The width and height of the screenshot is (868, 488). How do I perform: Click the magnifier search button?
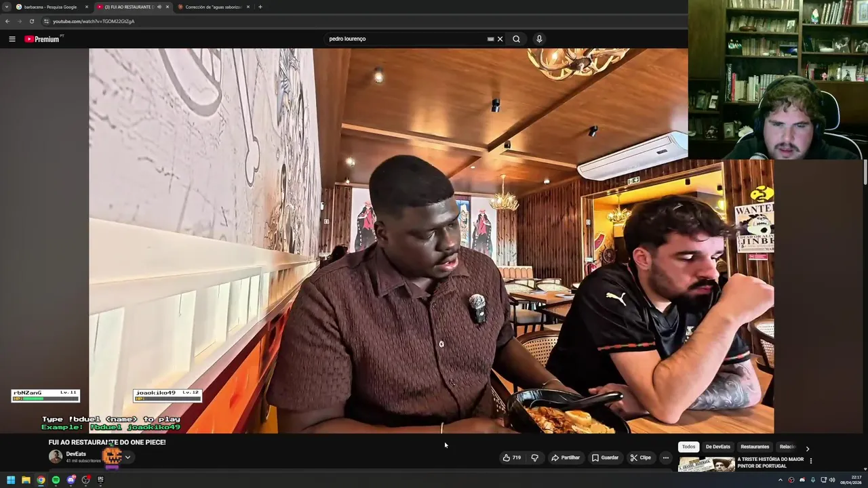[516, 39]
